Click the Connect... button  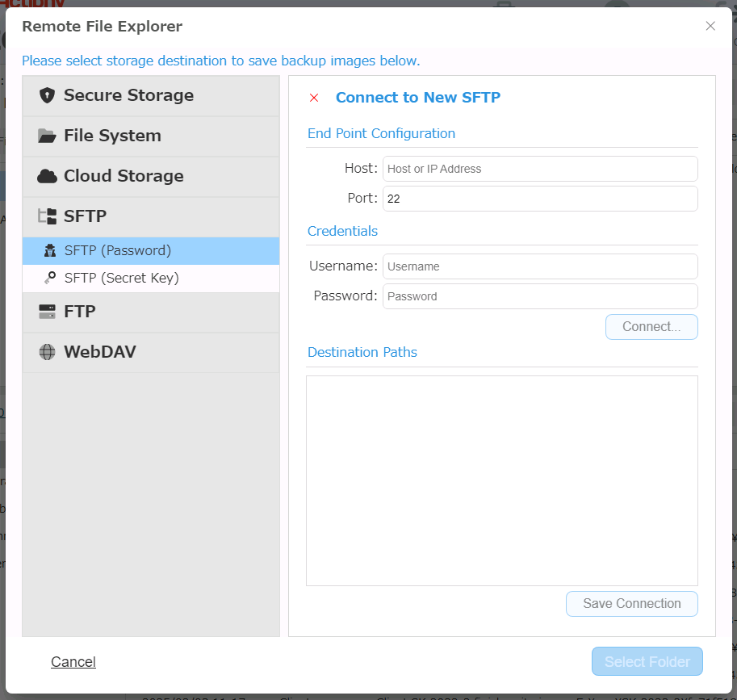point(651,327)
